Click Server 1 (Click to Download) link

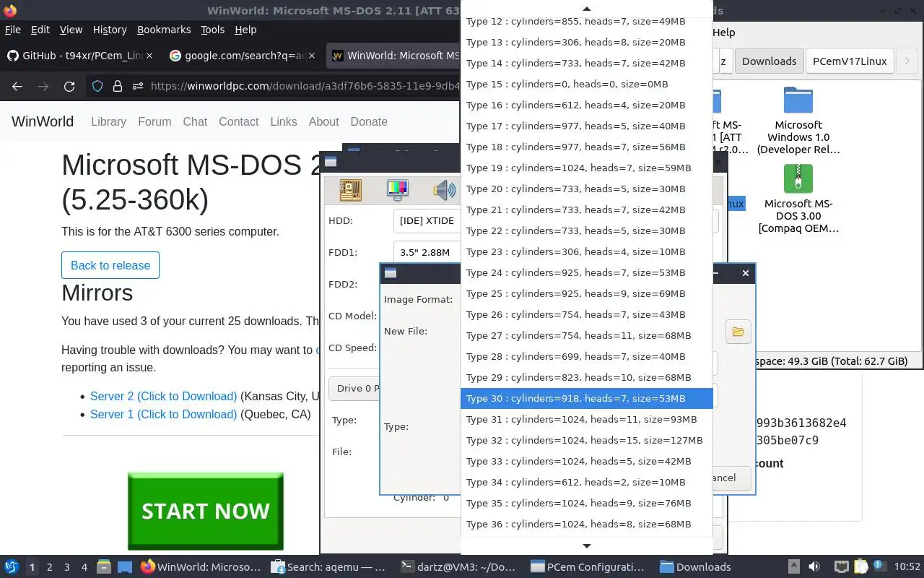pyautogui.click(x=163, y=414)
